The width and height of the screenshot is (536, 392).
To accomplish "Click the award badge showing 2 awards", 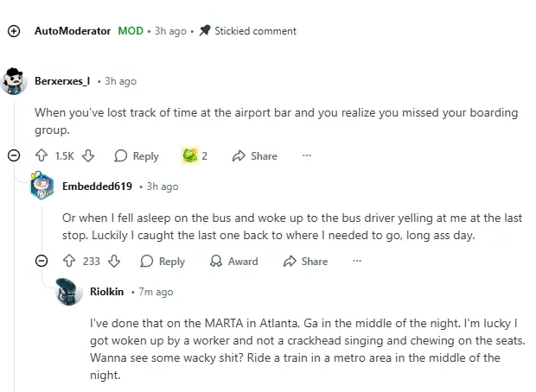I will click(x=195, y=156).
